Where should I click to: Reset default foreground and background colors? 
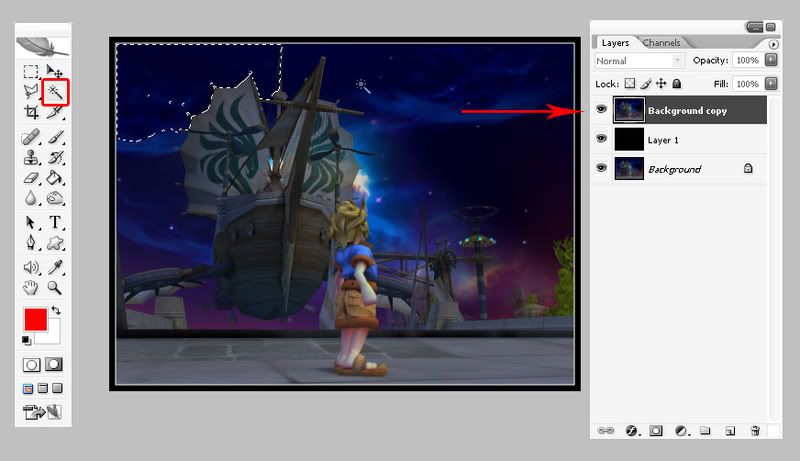pyautogui.click(x=26, y=340)
